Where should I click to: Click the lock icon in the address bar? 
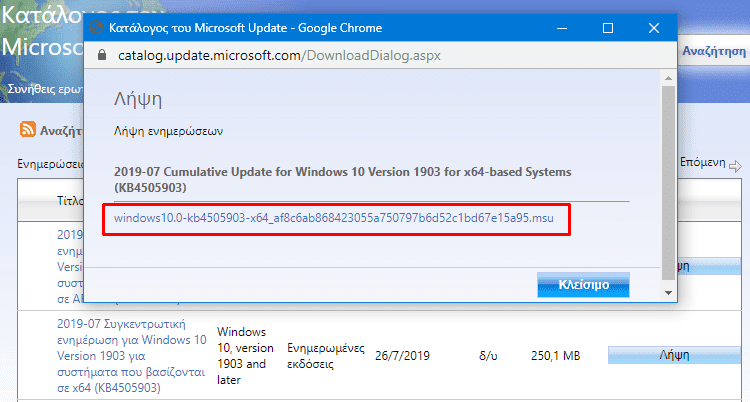101,55
